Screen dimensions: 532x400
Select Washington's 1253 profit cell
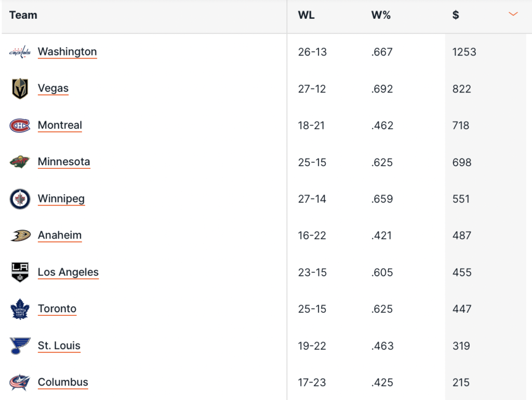pyautogui.click(x=464, y=52)
